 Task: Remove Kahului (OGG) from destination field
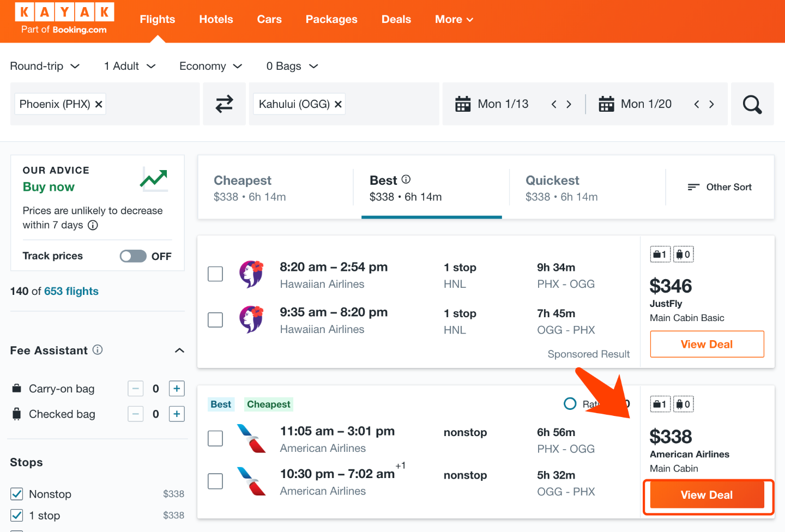[x=338, y=104]
